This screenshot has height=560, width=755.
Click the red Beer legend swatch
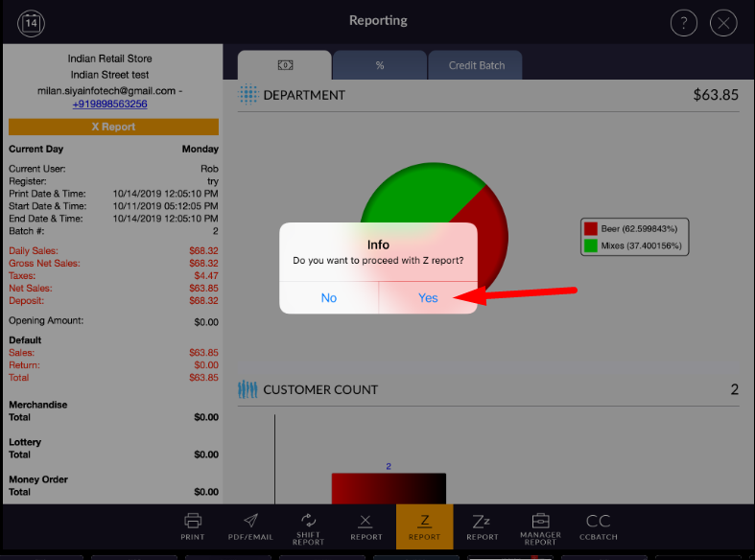pos(591,229)
